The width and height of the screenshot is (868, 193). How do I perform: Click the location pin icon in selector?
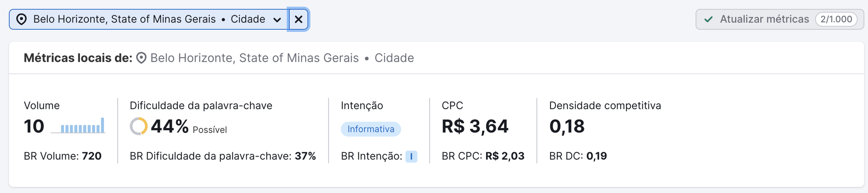(21, 19)
